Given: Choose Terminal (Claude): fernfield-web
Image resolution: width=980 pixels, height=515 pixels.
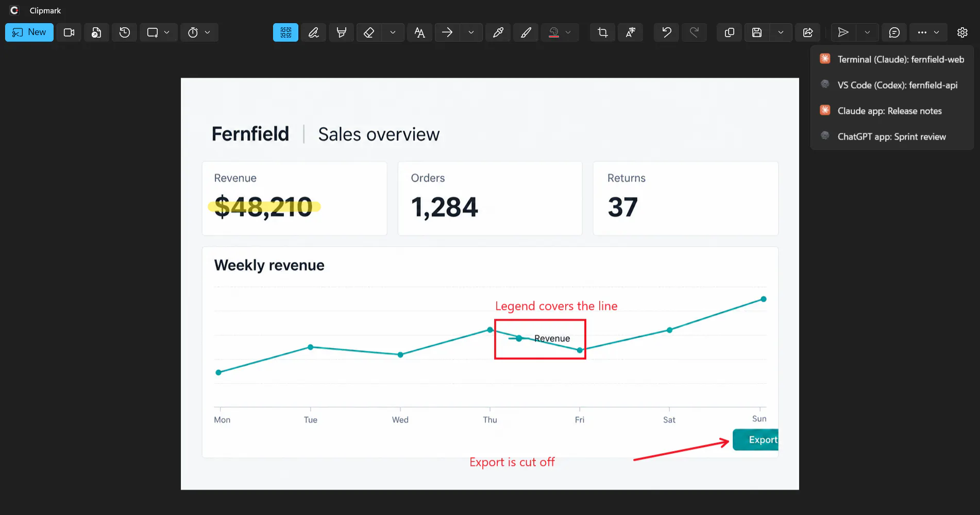Looking at the screenshot, I should [x=892, y=59].
